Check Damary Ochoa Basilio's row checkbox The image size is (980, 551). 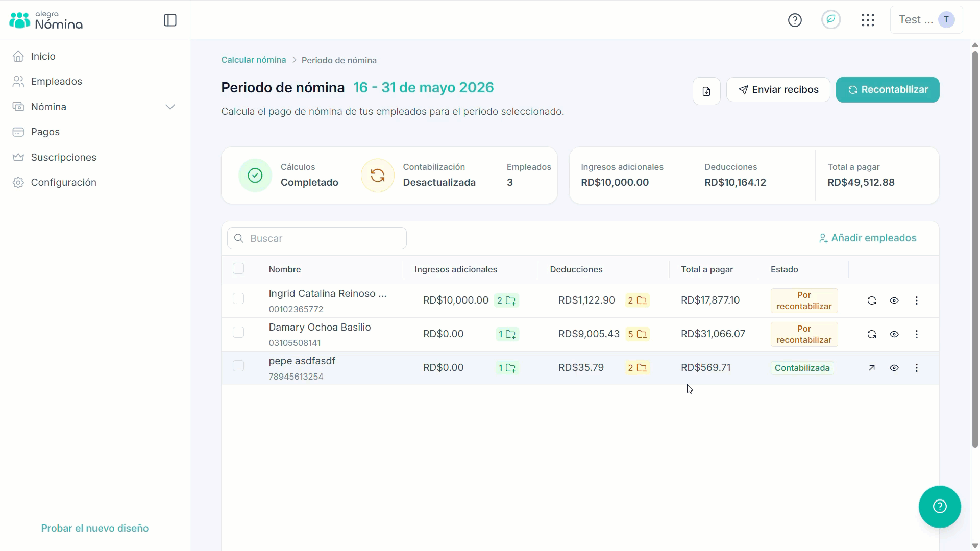[x=238, y=332]
